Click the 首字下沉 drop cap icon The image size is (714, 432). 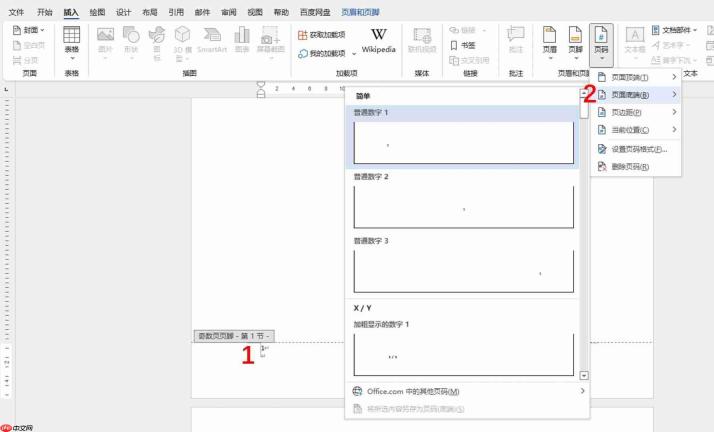pyautogui.click(x=656, y=60)
